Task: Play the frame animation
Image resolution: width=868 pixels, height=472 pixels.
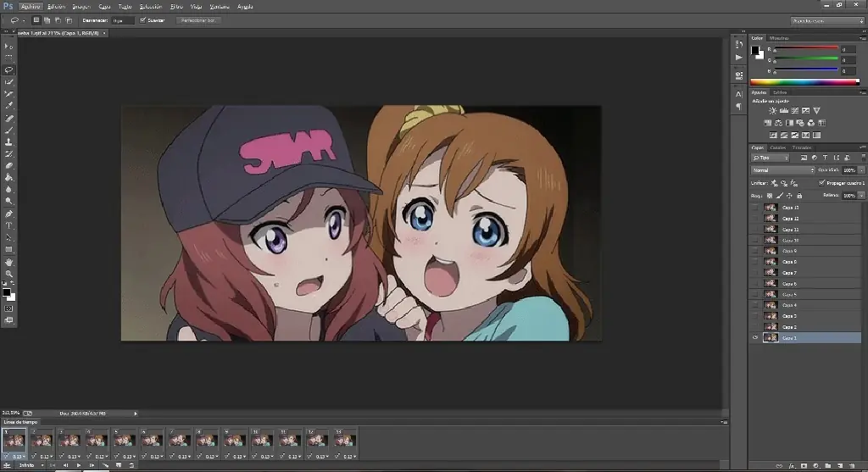Action: coord(78,465)
